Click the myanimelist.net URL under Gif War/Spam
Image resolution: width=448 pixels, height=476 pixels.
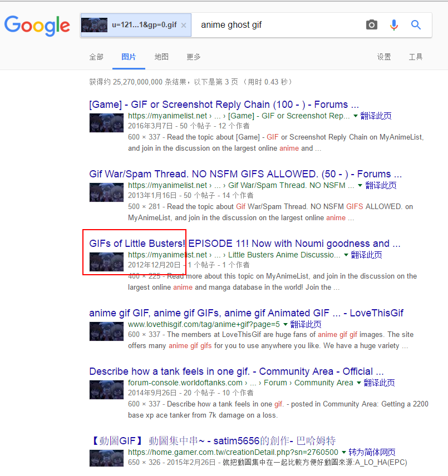241,186
